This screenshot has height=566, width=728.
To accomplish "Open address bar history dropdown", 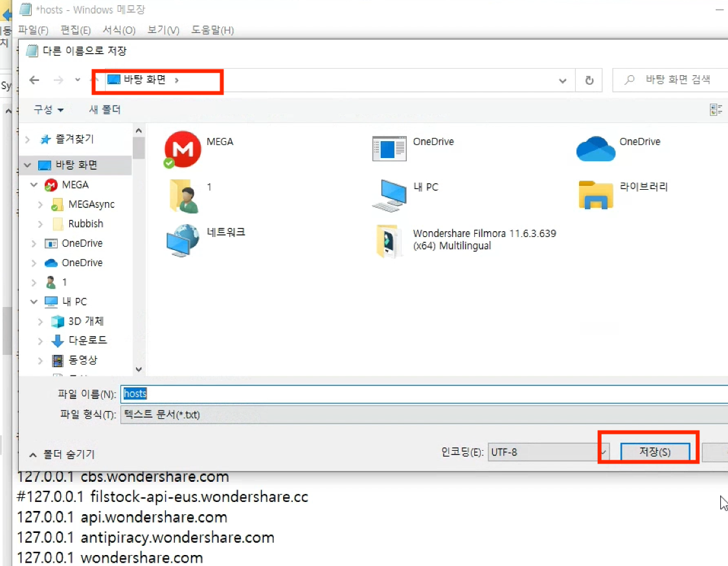I will [563, 81].
